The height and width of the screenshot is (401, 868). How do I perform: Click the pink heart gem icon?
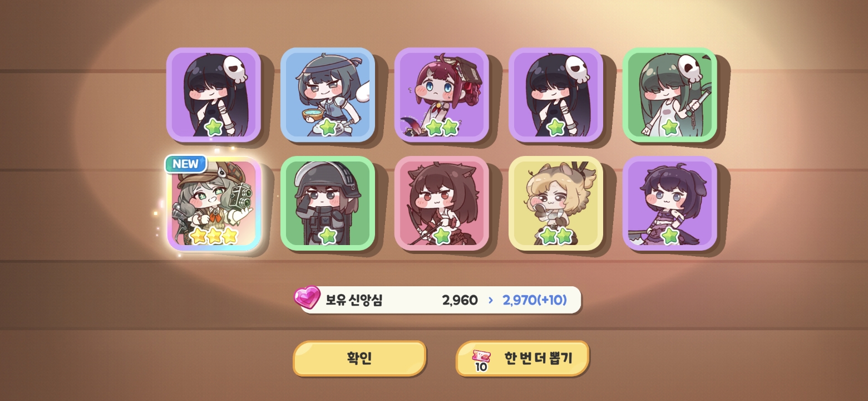coord(307,297)
